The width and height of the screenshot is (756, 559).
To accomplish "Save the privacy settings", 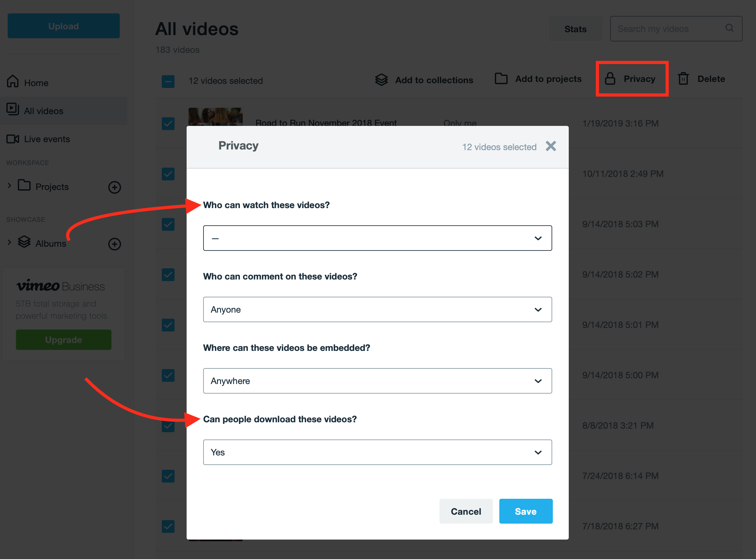I will (526, 511).
